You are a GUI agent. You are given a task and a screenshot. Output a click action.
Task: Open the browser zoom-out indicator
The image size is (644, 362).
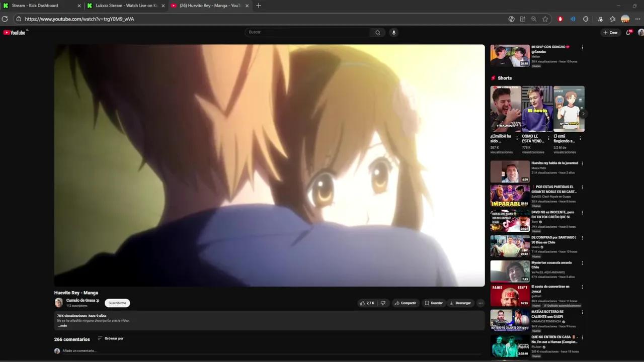(534, 19)
